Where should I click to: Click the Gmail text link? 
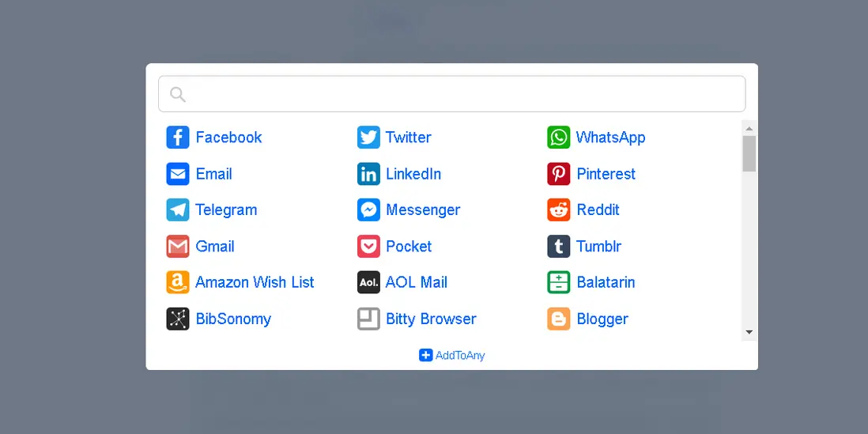(215, 247)
